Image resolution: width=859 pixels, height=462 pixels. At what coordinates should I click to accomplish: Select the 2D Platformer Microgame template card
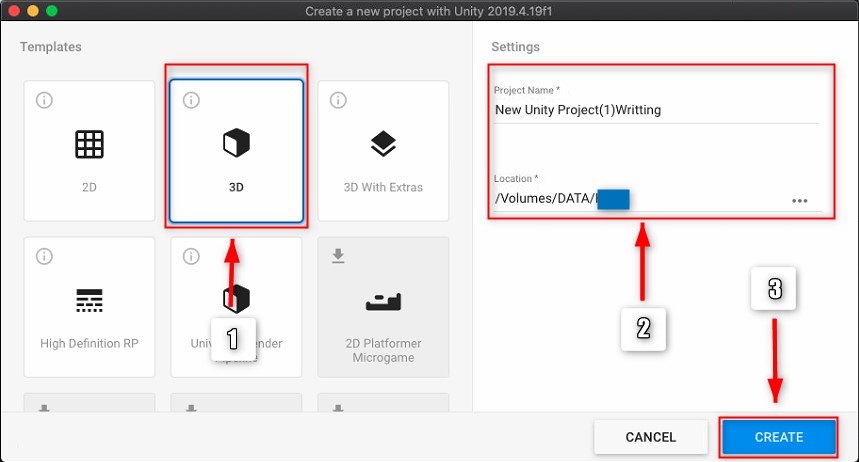click(383, 307)
